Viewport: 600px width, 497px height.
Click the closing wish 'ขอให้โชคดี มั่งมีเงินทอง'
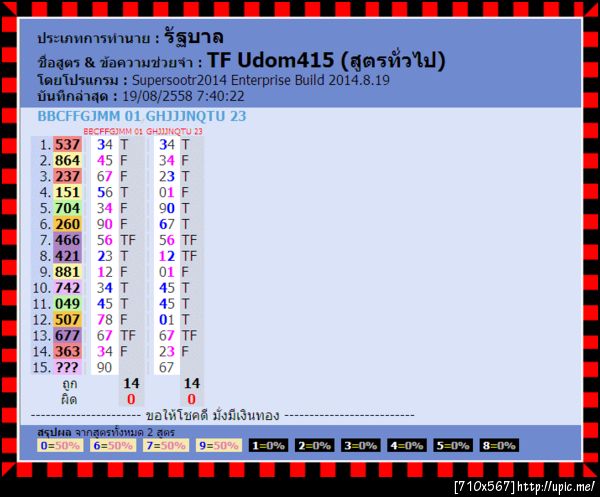212,415
